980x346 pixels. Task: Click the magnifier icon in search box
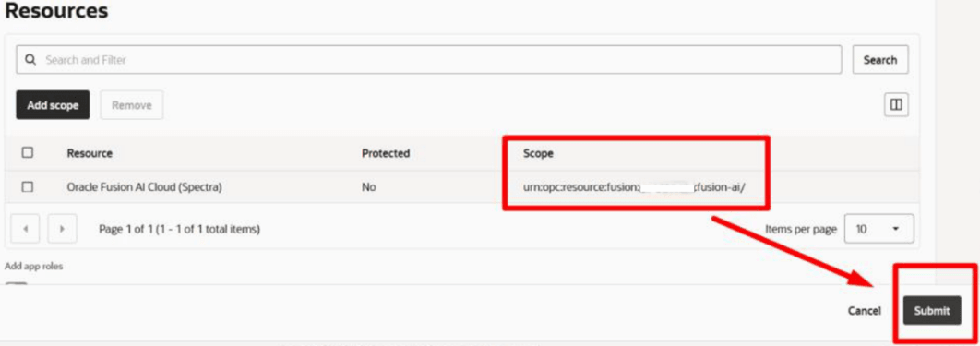[30, 60]
